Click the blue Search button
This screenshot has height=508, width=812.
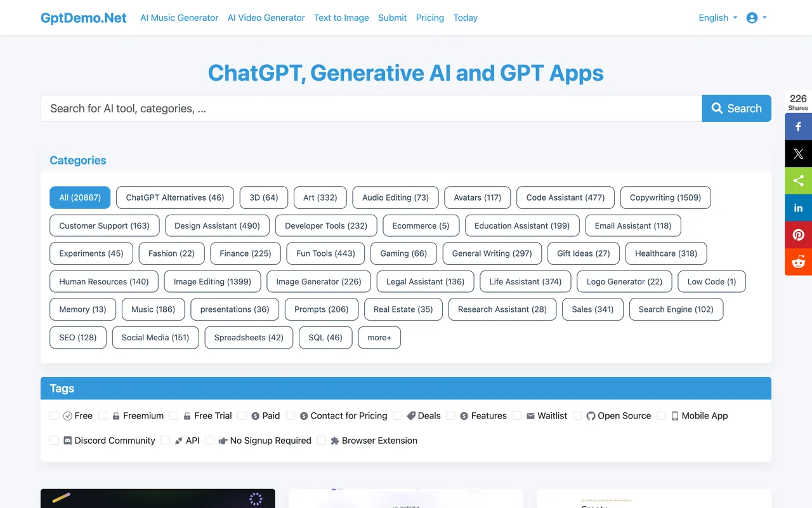pos(737,109)
